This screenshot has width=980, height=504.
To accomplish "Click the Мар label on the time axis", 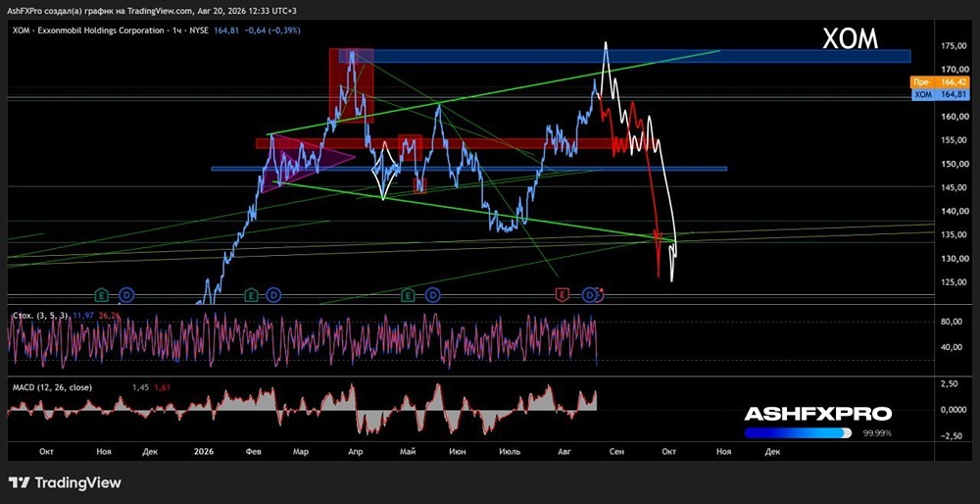I will tap(301, 450).
